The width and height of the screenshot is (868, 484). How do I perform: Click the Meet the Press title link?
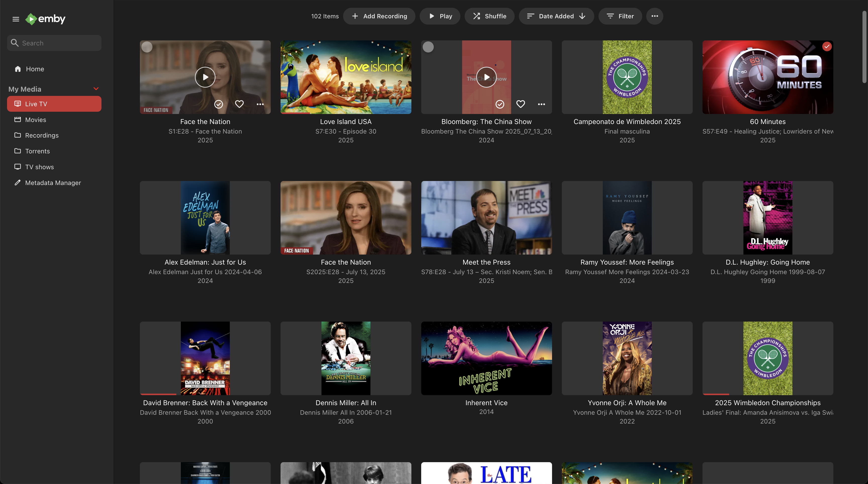coord(486,262)
